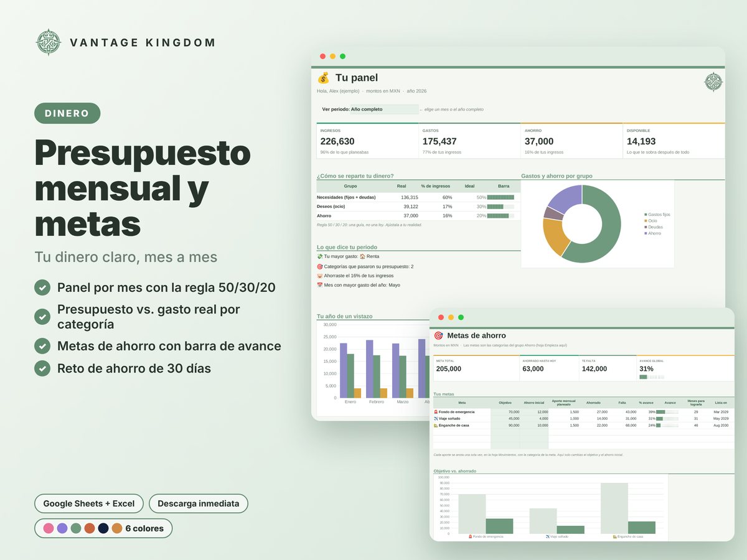Click the Deseos (ocio) real amount 39,122
This screenshot has height=560, width=747.
(x=410, y=207)
